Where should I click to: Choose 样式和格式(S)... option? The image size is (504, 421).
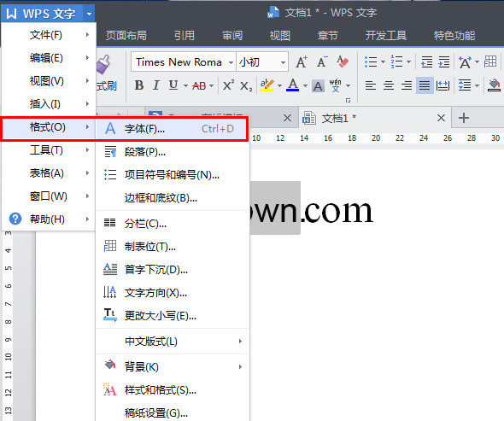point(173,390)
